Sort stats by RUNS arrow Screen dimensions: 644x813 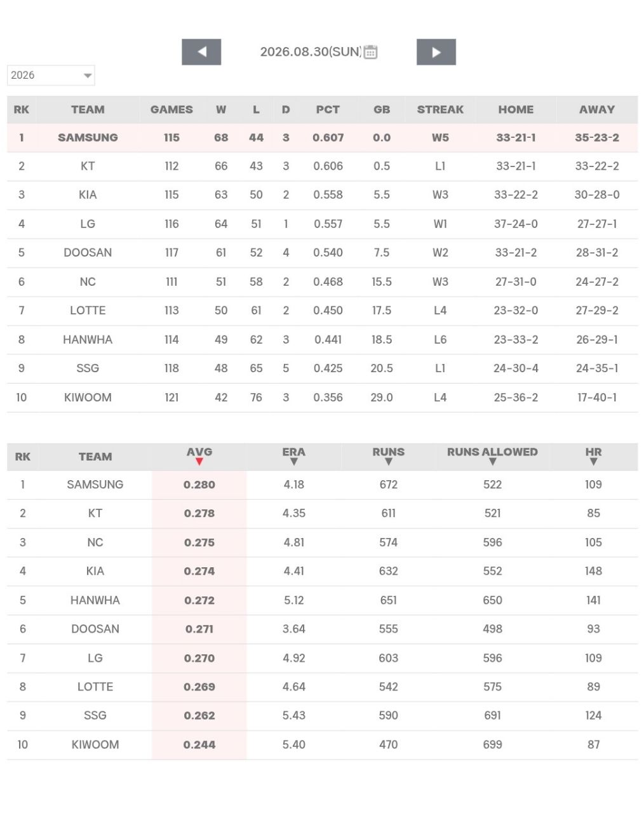pos(389,462)
